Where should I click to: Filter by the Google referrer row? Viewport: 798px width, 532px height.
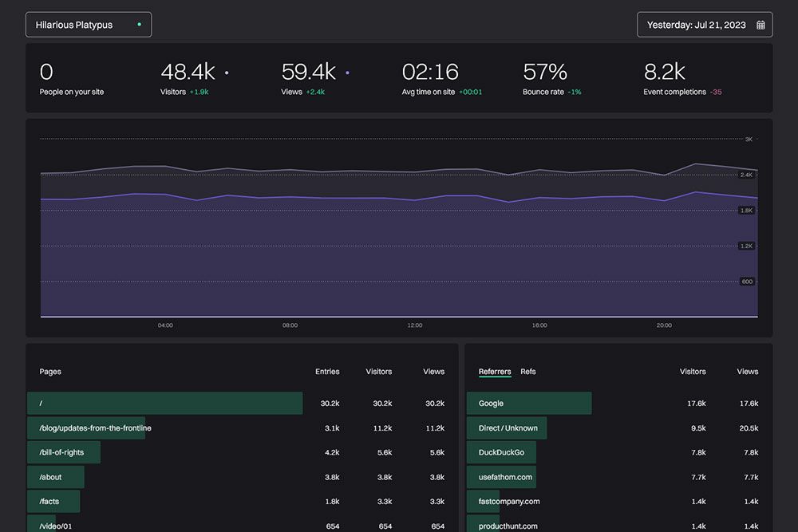(x=491, y=404)
